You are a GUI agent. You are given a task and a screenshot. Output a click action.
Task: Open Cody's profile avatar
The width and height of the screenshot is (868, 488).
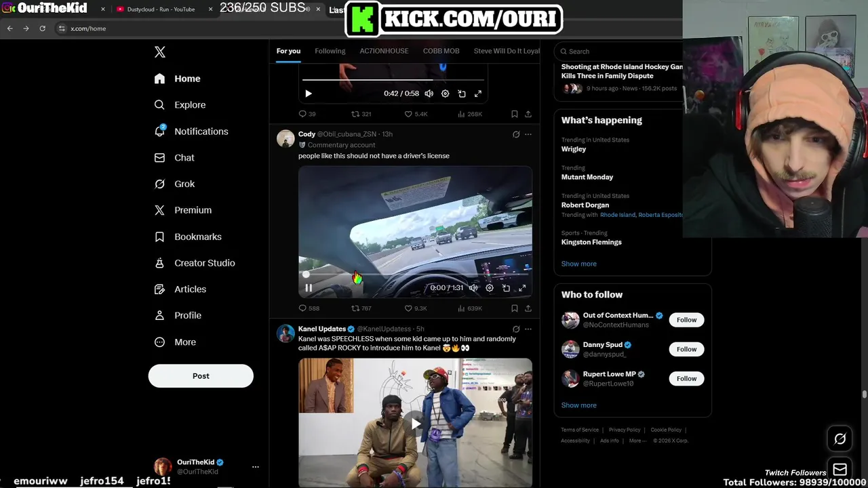click(285, 138)
